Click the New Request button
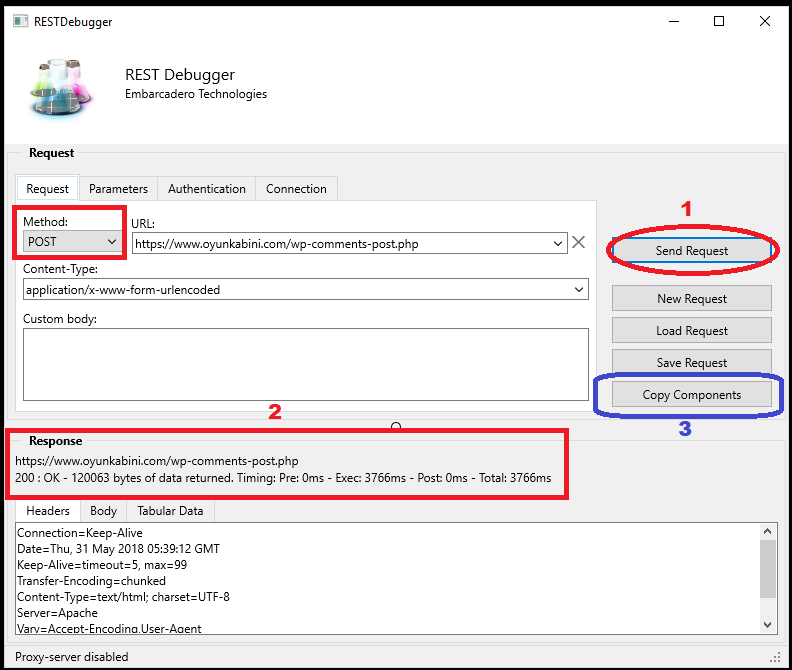Screen dimensions: 792x670 pos(691,299)
